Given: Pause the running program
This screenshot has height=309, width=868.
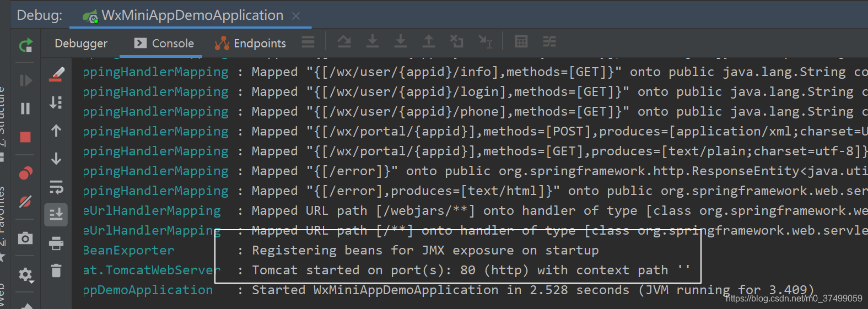Looking at the screenshot, I should click(25, 109).
